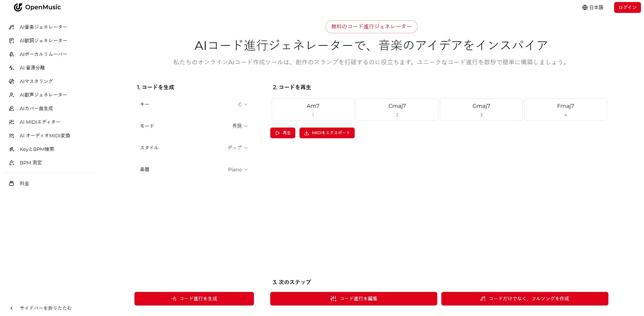Click the AI オーディオMIDI変換 icon
This screenshot has height=316, width=644.
click(12, 136)
